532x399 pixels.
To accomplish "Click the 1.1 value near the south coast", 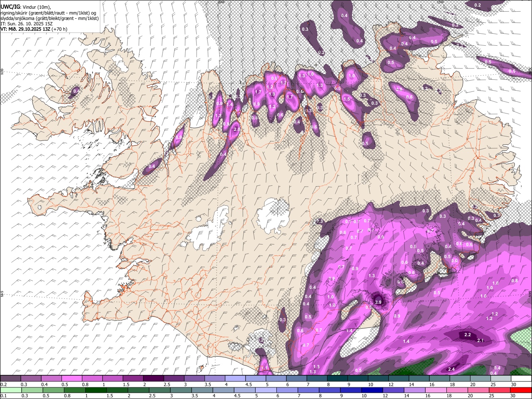I will (x=265, y=368).
